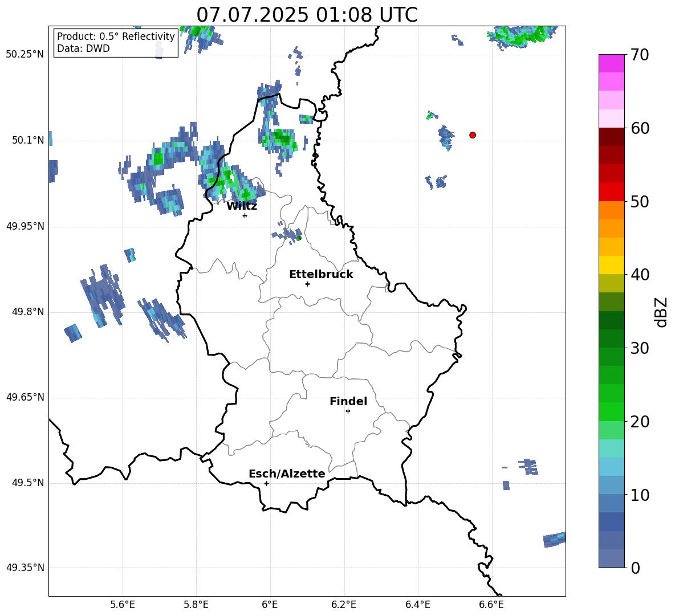Screen dimensions: 675x616
Task: Click the 70 tick on the colorbar
Action: click(x=640, y=55)
